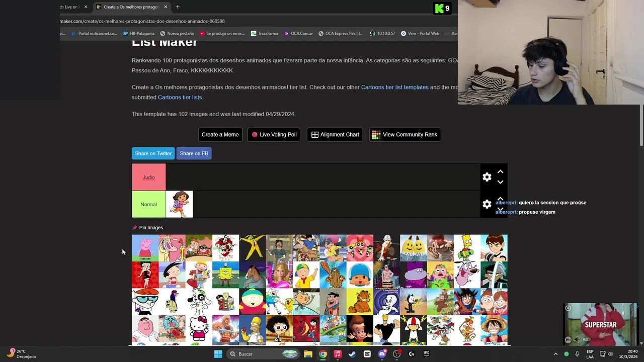
Task: Open the Alignment Chart
Action: coord(335,134)
